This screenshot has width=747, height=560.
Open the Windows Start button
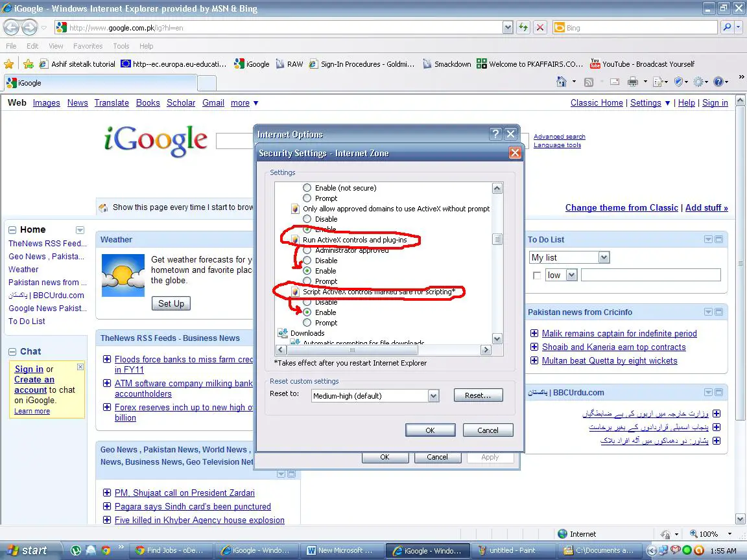point(31,550)
